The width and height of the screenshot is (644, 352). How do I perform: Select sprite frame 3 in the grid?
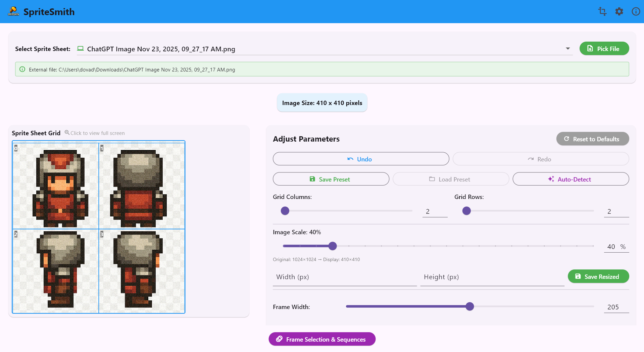click(x=142, y=271)
